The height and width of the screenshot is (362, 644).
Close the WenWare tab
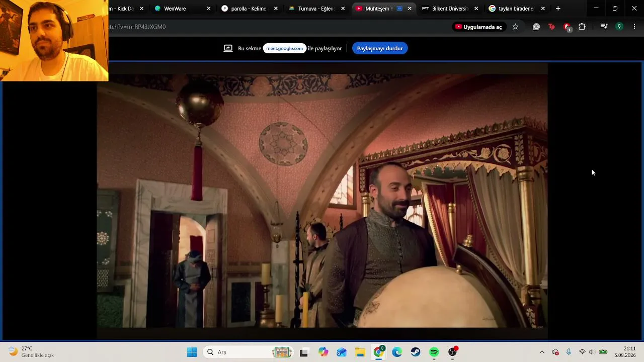(209, 9)
